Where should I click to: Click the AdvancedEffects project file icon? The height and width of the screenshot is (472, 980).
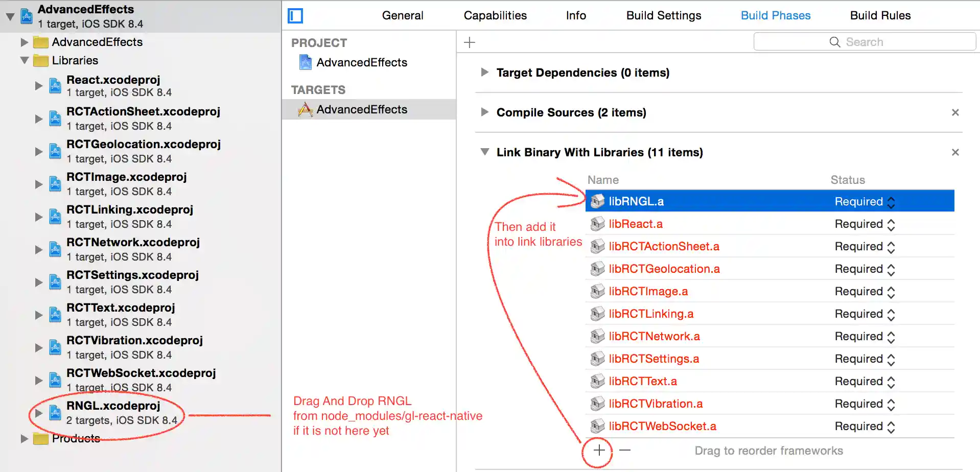306,63
